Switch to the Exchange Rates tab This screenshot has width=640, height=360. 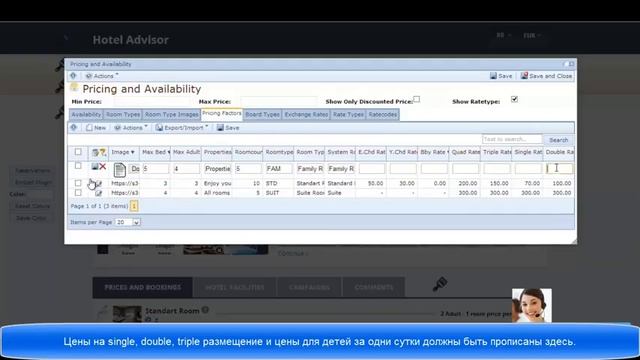coord(306,115)
